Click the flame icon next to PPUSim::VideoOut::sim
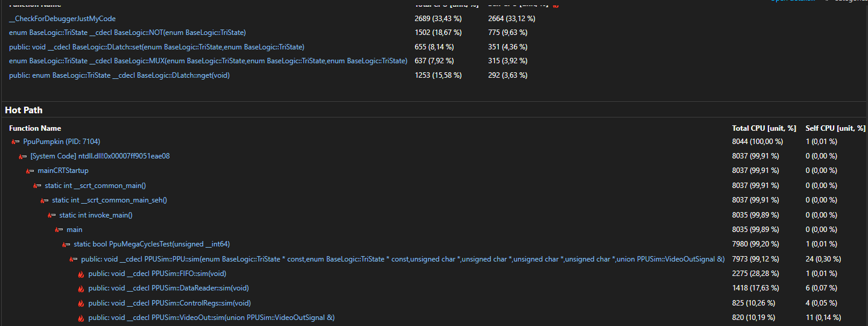The image size is (868, 326). click(81, 318)
